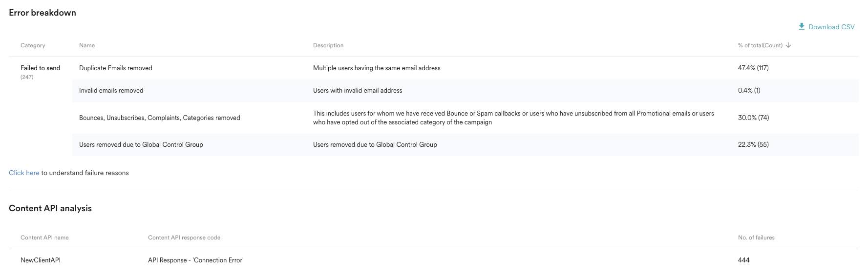Click the Failed to send category cell
This screenshot has height=278, width=868.
point(40,68)
